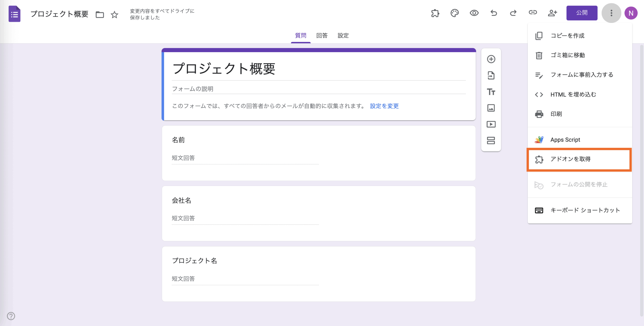The width and height of the screenshot is (644, 326).
Task: Insert an image from the side toolbar
Action: point(491,108)
